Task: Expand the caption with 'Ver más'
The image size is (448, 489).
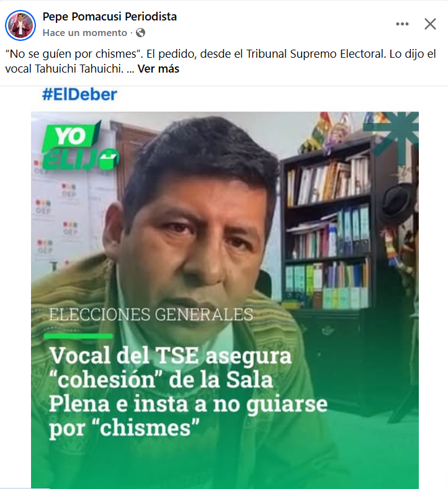Action: pyautogui.click(x=158, y=69)
